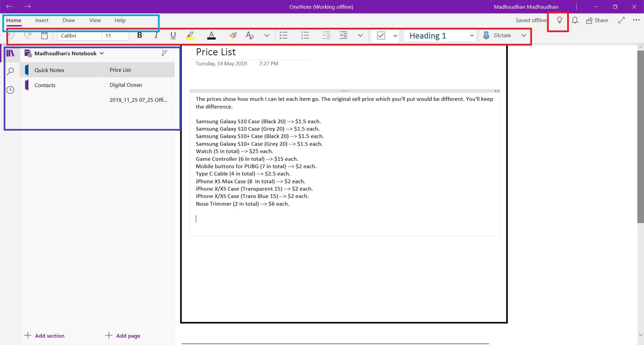Image resolution: width=644 pixels, height=345 pixels.
Task: Increase indent of the paragraph
Action: point(343,36)
